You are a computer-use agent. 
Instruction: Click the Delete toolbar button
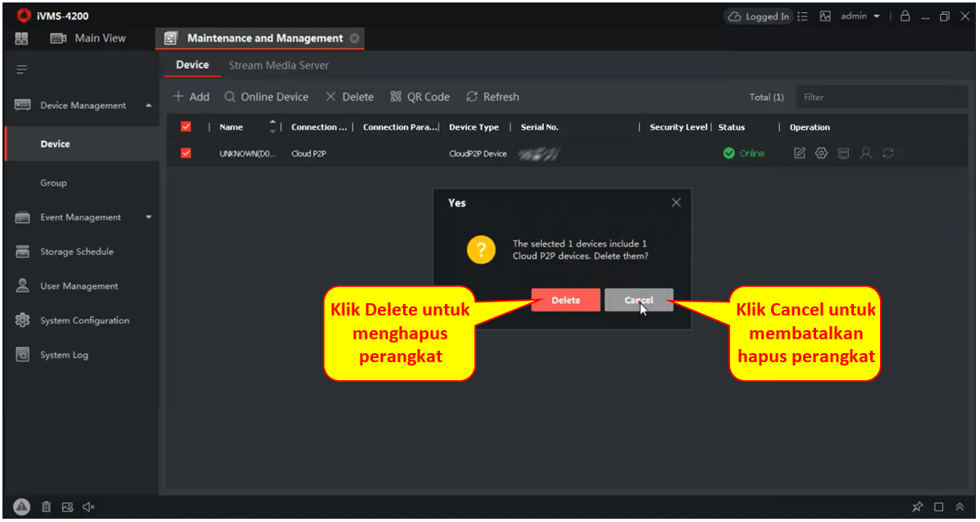(349, 97)
